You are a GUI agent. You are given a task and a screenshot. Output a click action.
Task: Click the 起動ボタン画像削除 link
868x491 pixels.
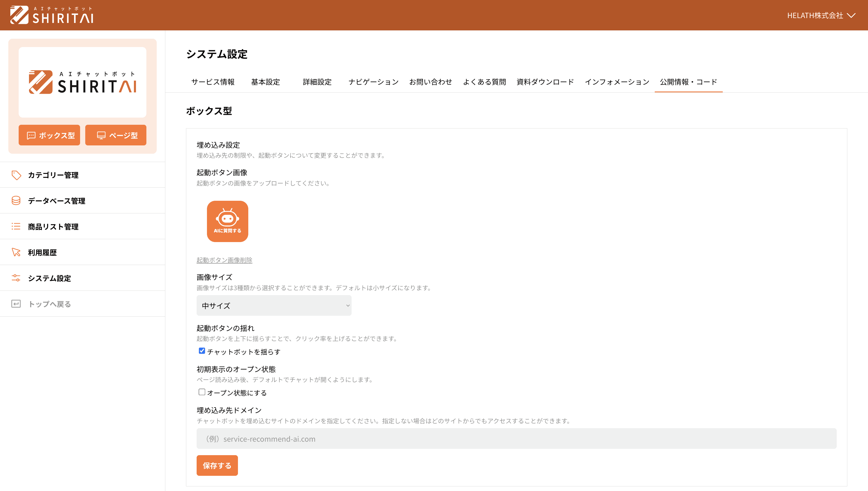coord(224,260)
